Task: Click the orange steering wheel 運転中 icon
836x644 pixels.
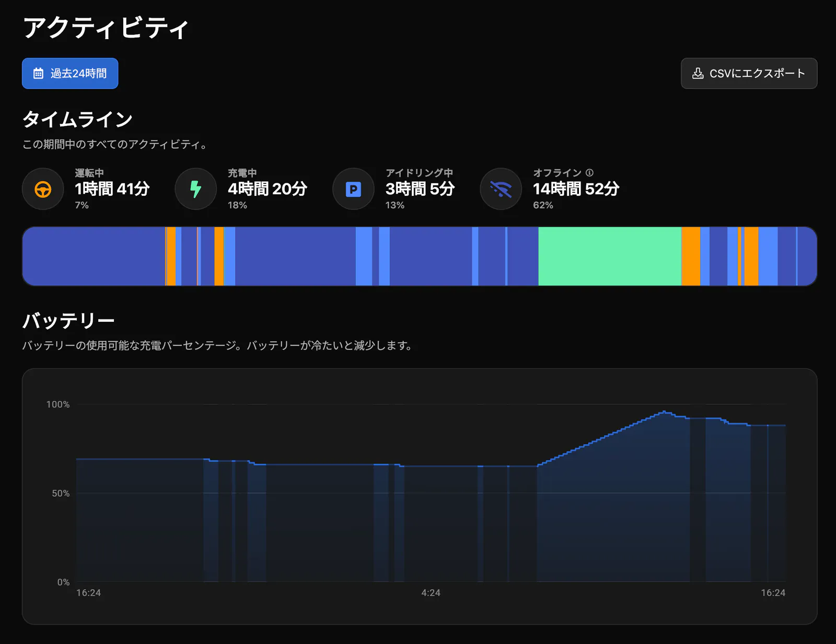Action: coord(43,189)
